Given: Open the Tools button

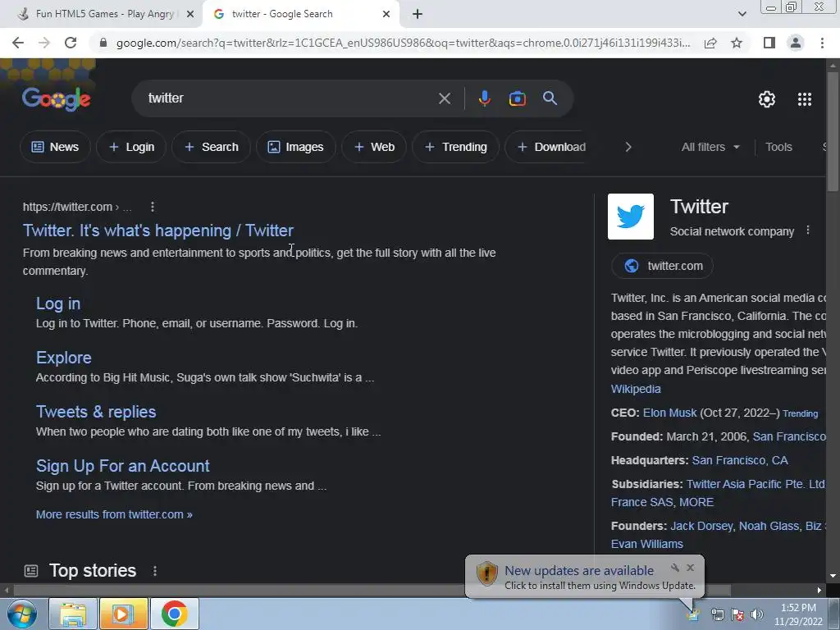Looking at the screenshot, I should coord(778,147).
